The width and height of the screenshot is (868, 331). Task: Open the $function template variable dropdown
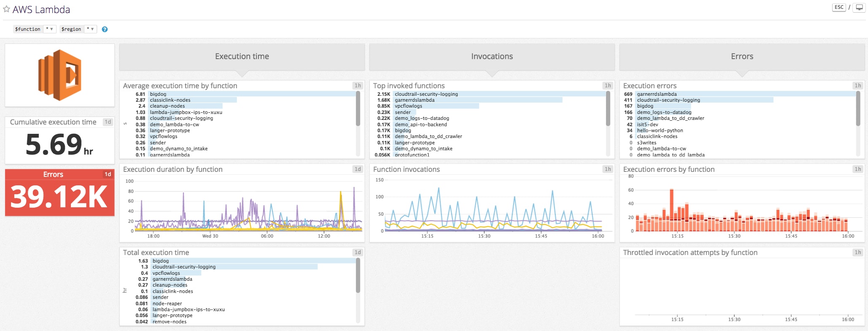click(49, 29)
